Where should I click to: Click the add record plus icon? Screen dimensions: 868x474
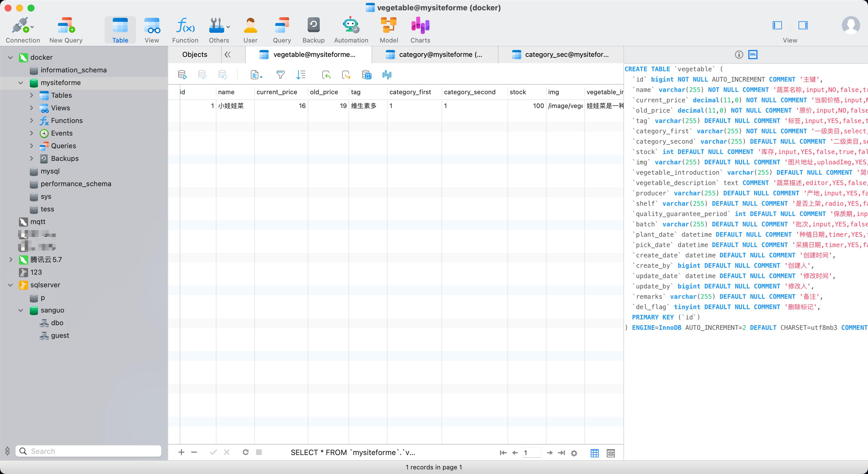click(x=181, y=452)
